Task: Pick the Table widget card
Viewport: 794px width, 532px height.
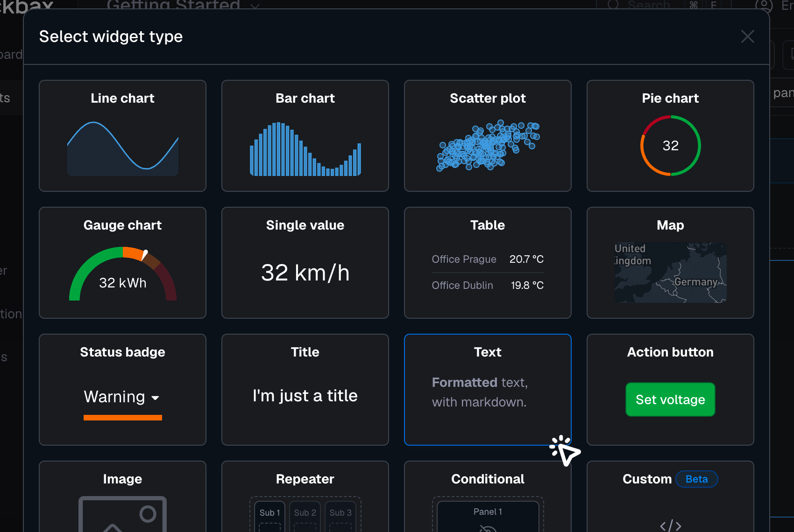Action: click(x=488, y=263)
